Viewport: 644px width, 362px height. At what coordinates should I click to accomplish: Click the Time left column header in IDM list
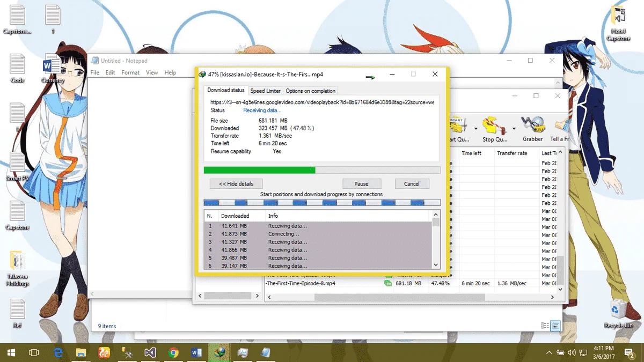coord(476,153)
